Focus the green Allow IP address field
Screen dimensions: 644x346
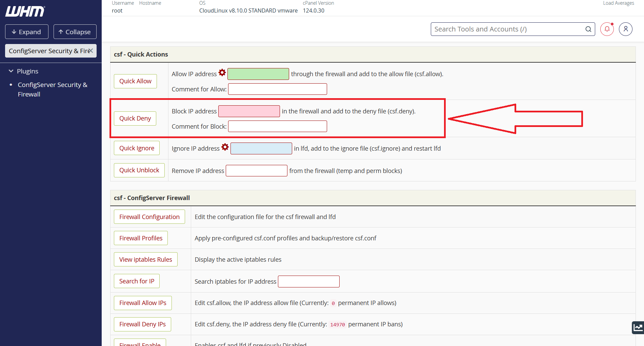pyautogui.click(x=258, y=74)
